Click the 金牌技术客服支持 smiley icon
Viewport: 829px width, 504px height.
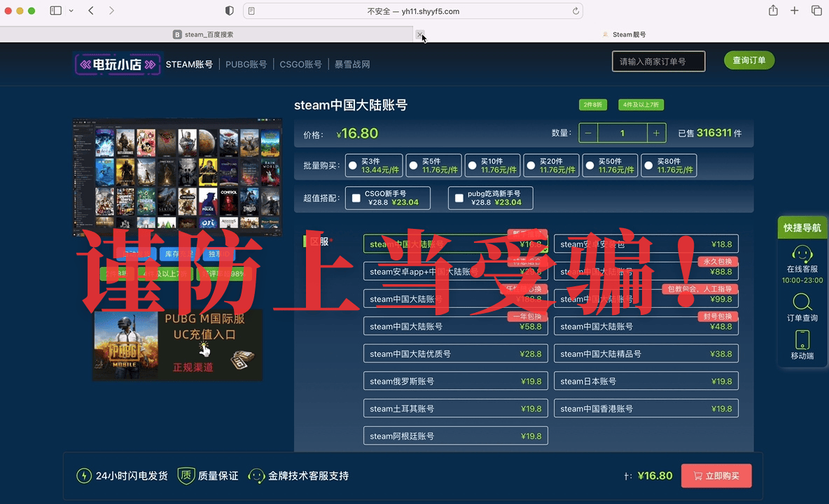tap(257, 475)
